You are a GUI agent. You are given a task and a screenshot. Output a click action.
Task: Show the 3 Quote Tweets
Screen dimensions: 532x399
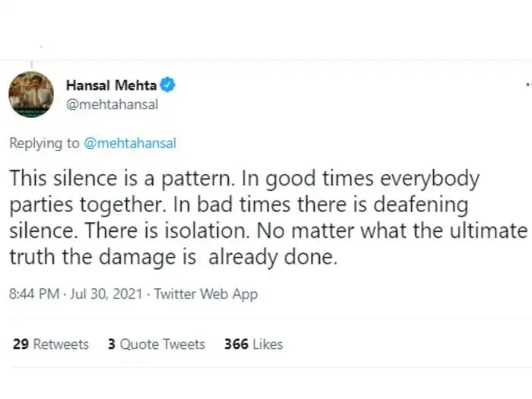click(x=156, y=344)
